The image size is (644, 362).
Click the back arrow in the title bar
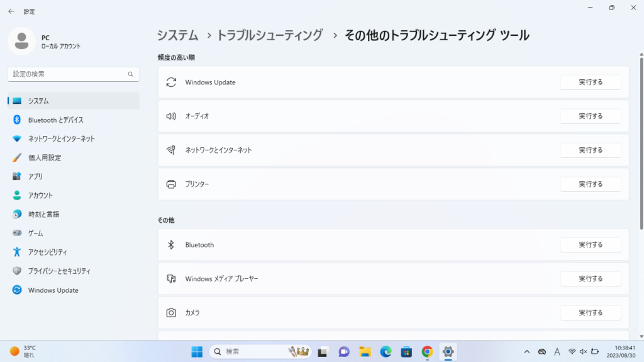tap(11, 11)
